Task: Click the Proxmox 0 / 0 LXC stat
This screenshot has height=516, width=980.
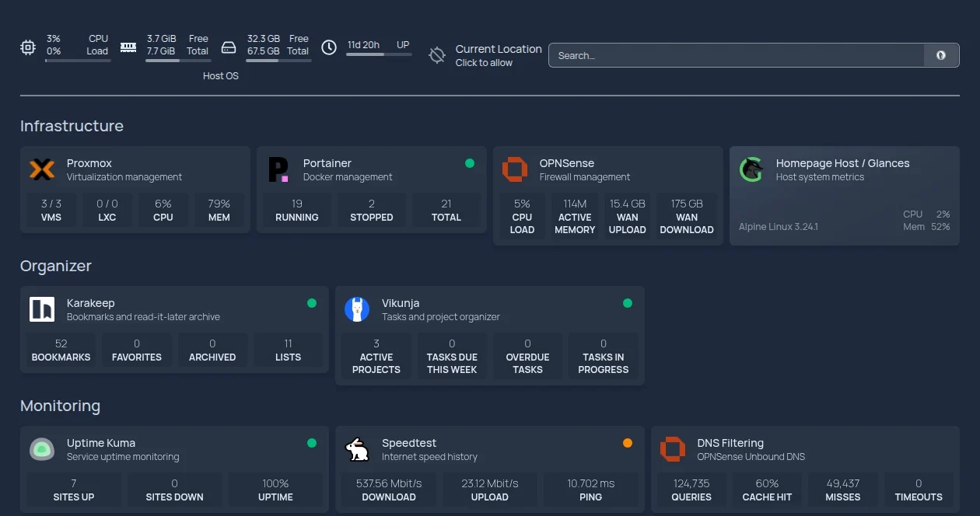Action: click(x=107, y=210)
